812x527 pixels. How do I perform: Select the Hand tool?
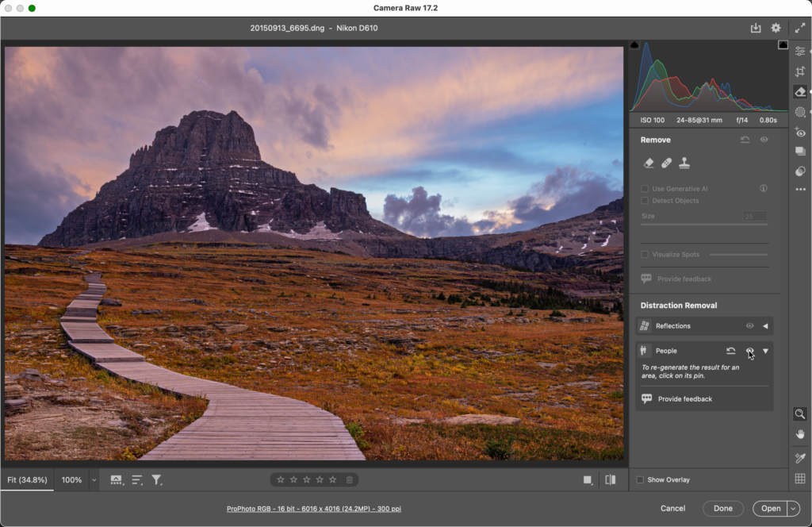(800, 434)
